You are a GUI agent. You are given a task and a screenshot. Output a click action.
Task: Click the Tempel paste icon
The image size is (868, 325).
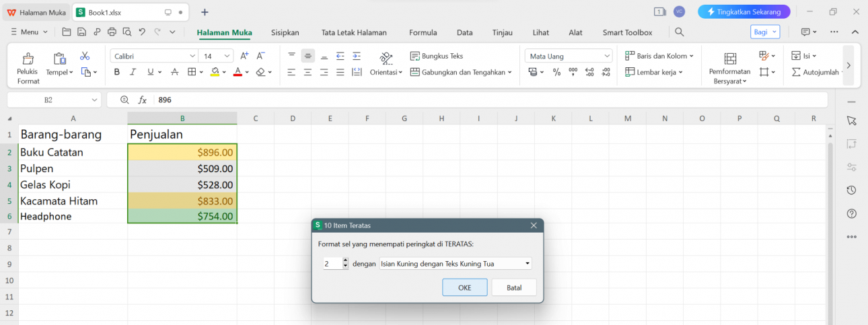59,59
